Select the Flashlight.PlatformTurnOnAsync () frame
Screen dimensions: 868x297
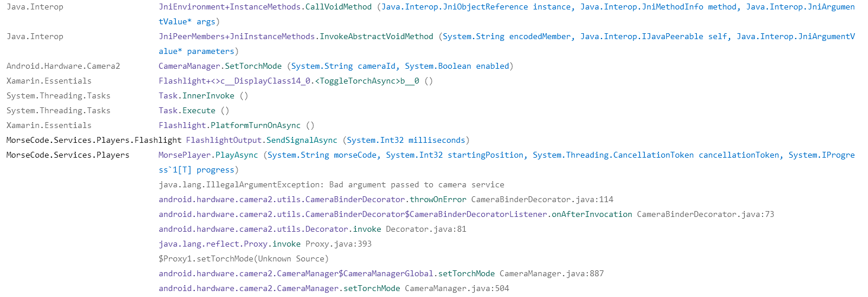(236, 125)
